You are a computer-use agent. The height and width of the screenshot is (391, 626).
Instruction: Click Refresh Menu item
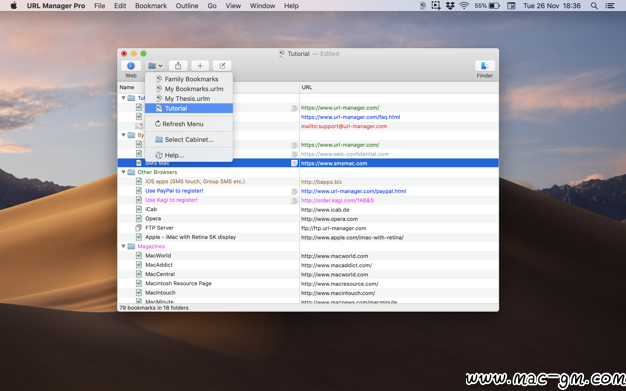[x=189, y=124]
